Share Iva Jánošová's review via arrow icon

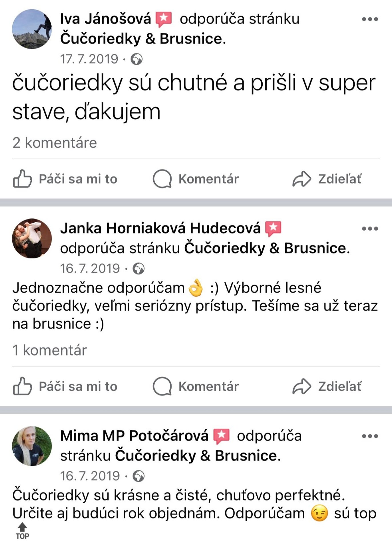[x=301, y=179]
